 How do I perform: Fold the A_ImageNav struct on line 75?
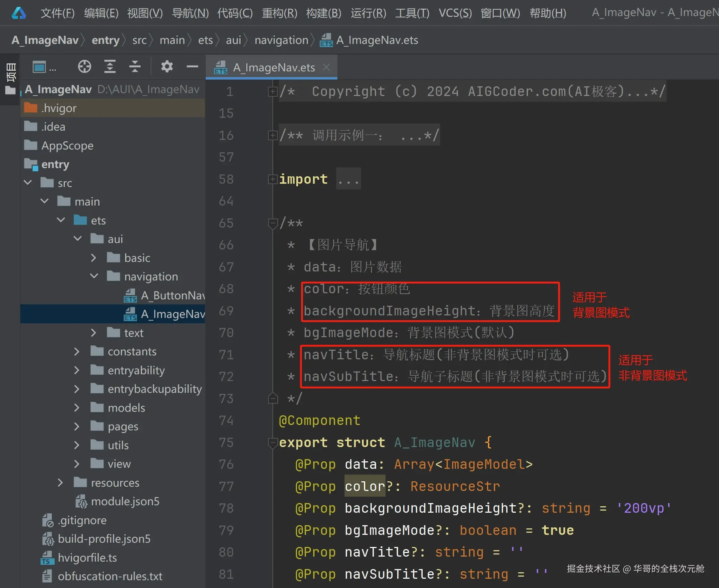[x=272, y=443]
